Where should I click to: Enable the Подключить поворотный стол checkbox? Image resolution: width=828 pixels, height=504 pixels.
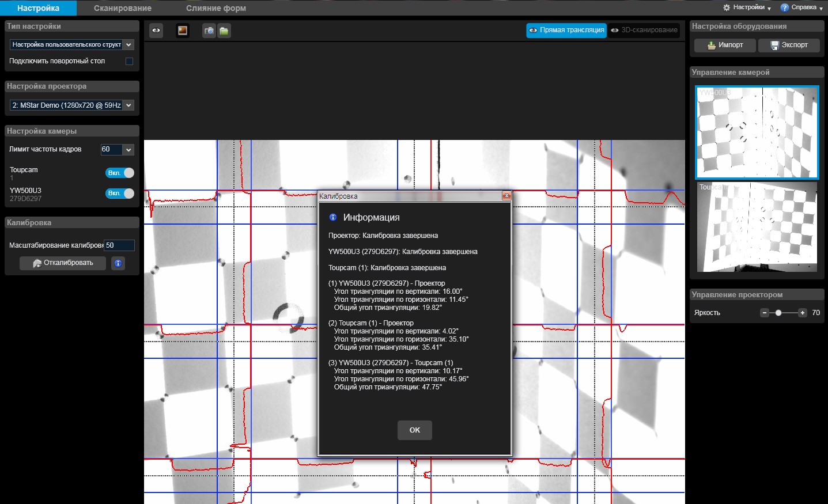pos(129,61)
